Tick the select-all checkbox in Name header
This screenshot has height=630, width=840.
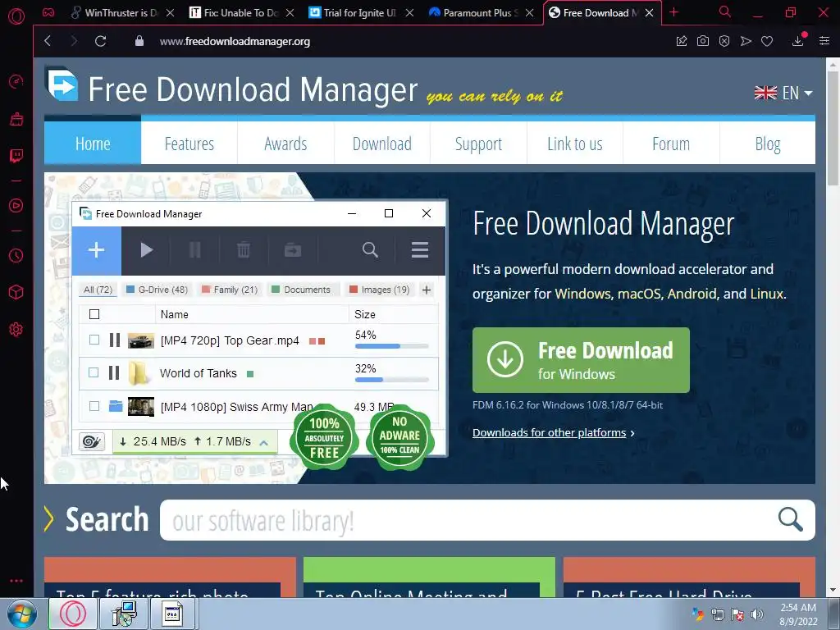click(94, 314)
